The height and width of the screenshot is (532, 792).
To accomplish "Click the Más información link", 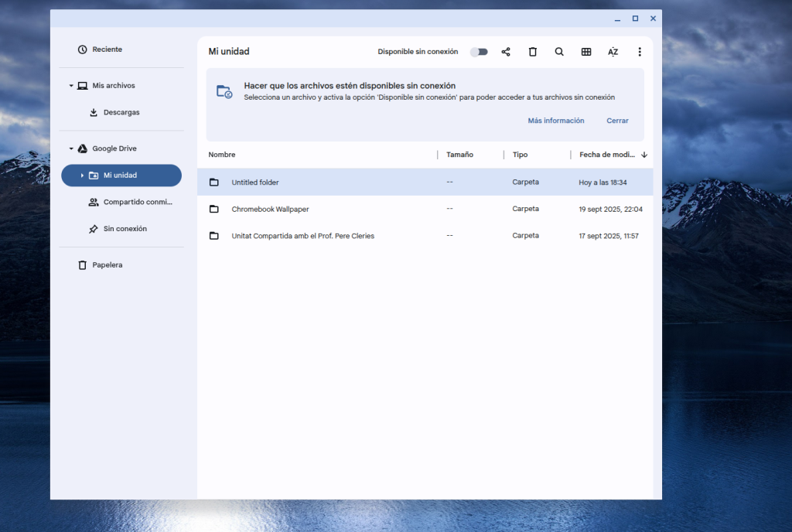I will coord(555,121).
